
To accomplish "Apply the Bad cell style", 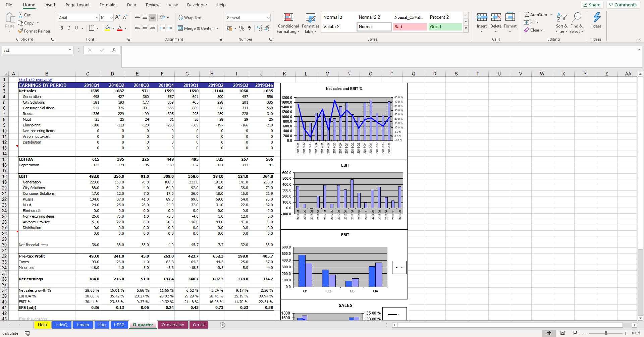I will click(410, 27).
